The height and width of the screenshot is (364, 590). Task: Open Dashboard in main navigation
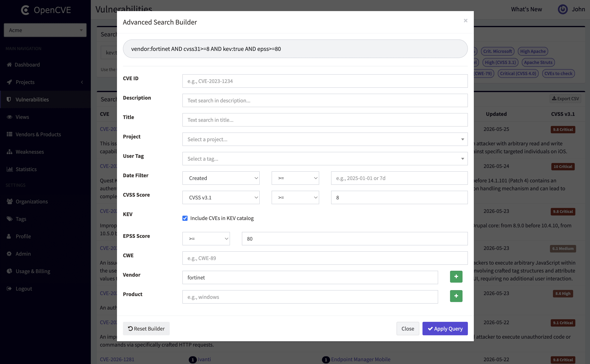[x=45, y=65]
